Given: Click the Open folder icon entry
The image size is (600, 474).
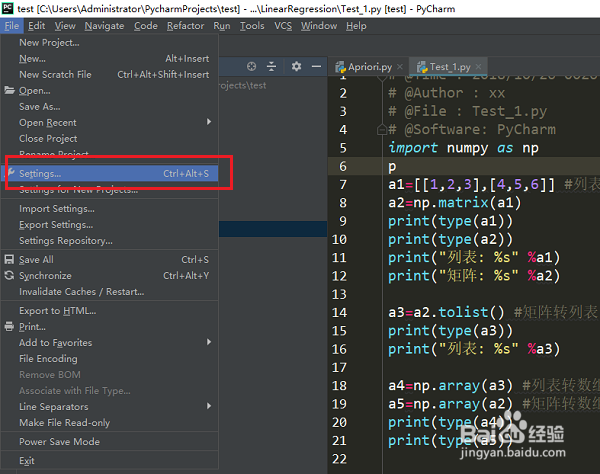Looking at the screenshot, I should [x=109, y=91].
